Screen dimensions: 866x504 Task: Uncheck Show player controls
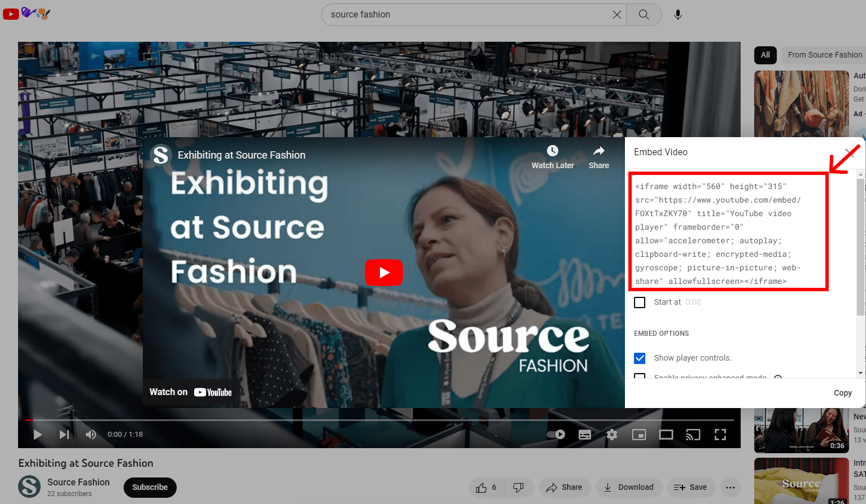(640, 358)
